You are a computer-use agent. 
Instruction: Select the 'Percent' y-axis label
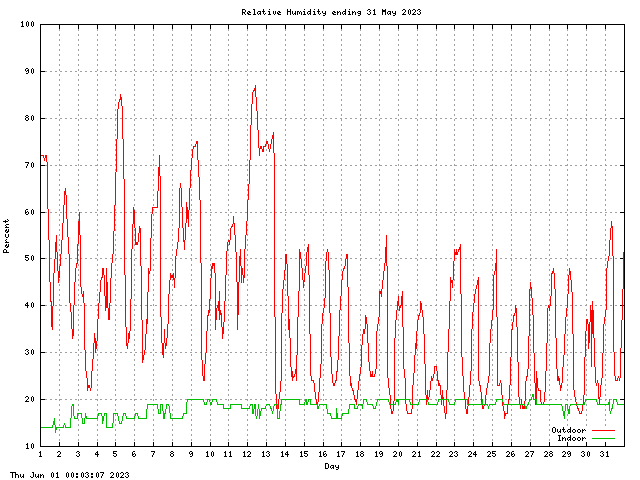click(6, 236)
